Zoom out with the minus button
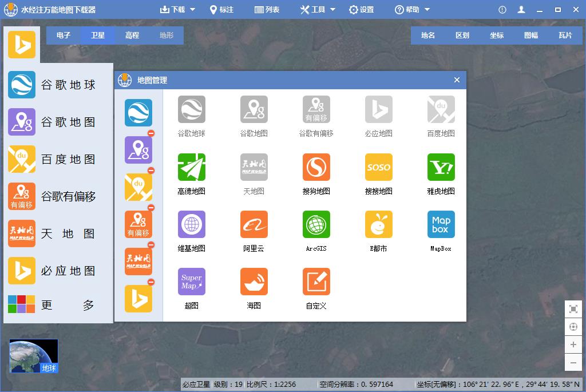The image size is (586, 392). pos(573,362)
